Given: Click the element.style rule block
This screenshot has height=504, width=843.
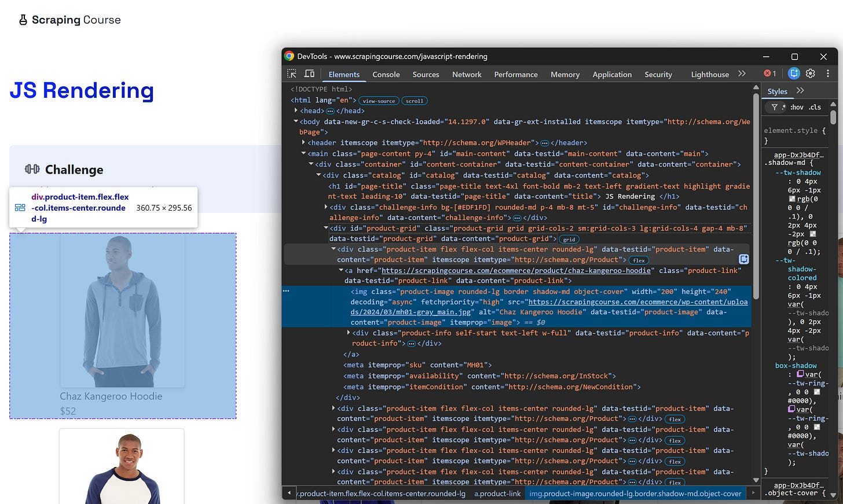Looking at the screenshot, I should pyautogui.click(x=795, y=135).
